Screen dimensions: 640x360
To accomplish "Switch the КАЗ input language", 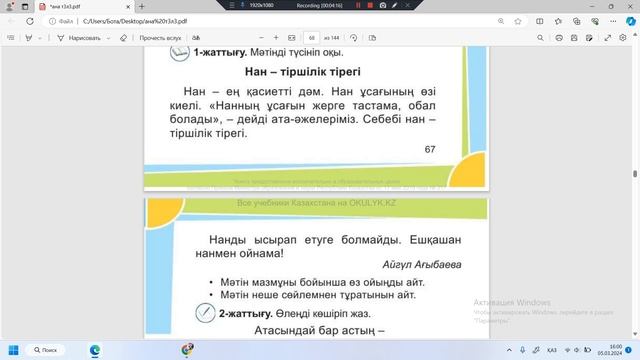I will 552,350.
